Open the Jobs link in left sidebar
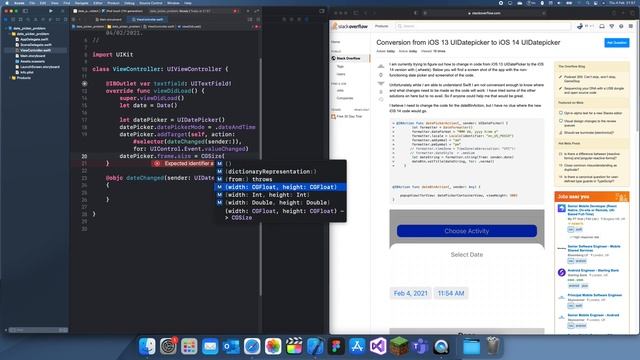Screen dimensions: 640x360 [x=340, y=91]
